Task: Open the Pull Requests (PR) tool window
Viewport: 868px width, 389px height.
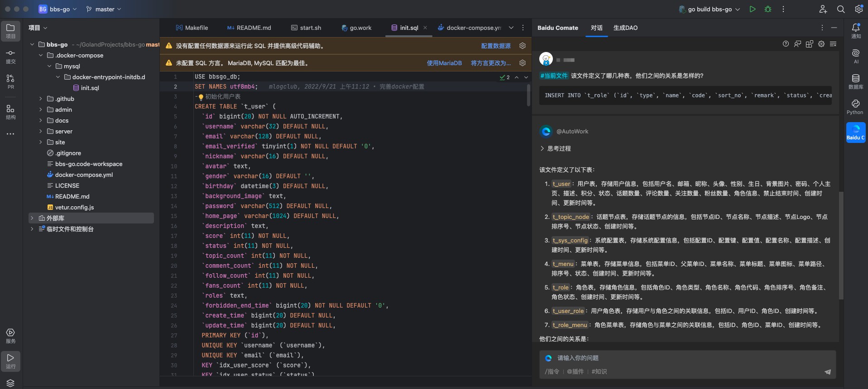Action: [x=10, y=82]
